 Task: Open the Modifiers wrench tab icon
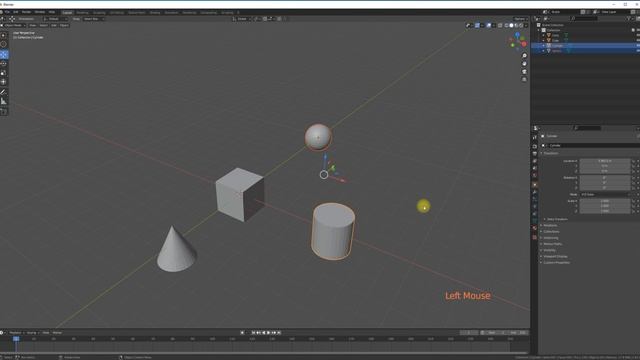click(535, 192)
